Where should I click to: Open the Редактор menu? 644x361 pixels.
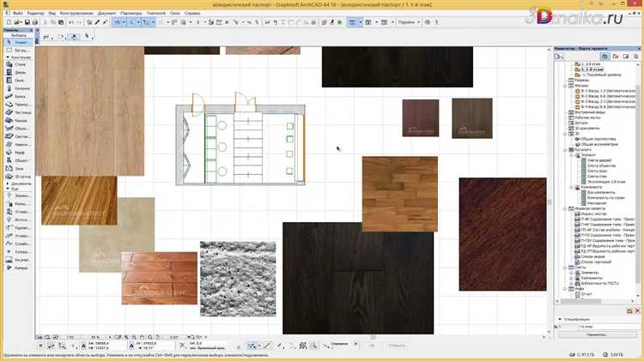point(35,13)
